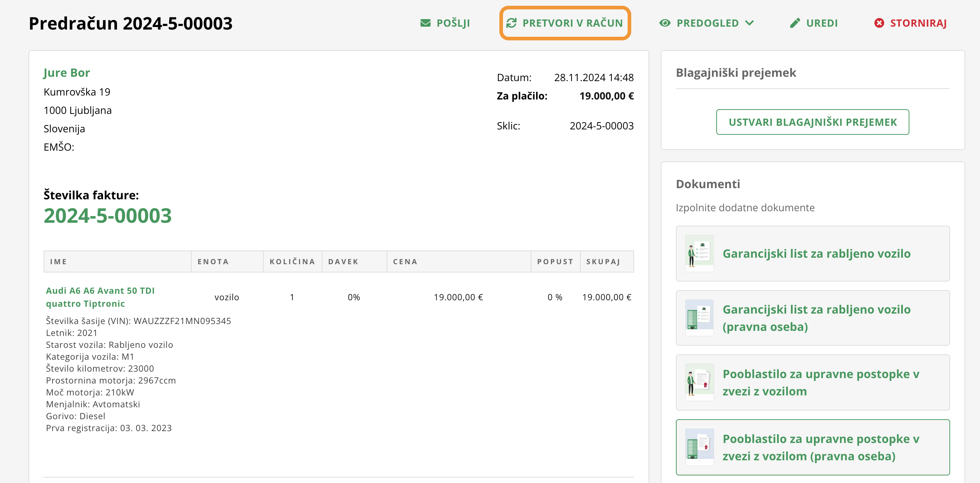The image size is (980, 483).
Task: Click the pencil icon next to Uredi
Action: coord(795,23)
